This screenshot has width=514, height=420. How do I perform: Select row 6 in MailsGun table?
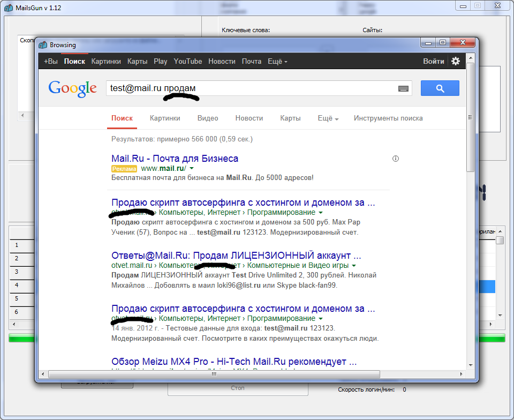[22, 312]
